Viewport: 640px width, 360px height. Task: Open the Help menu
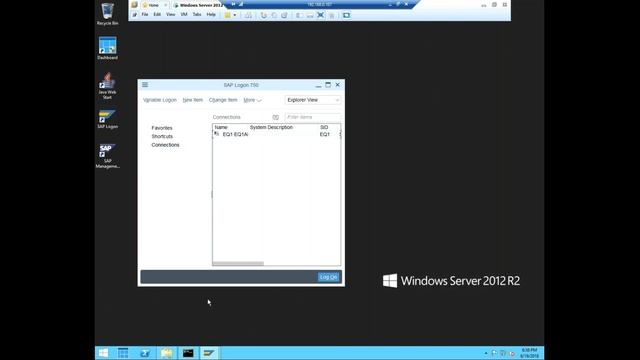211,14
